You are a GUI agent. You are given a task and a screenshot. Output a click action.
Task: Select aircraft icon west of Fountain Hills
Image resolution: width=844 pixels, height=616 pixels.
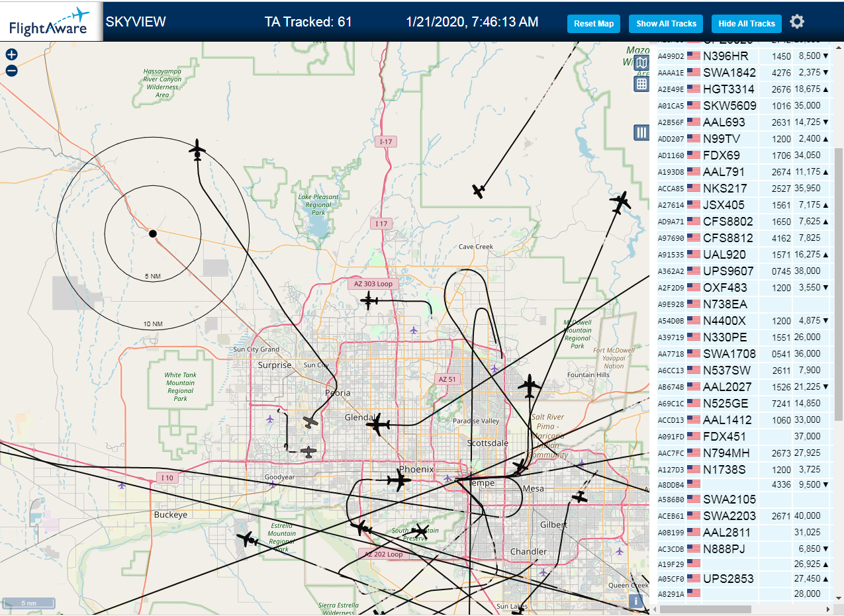click(x=530, y=386)
